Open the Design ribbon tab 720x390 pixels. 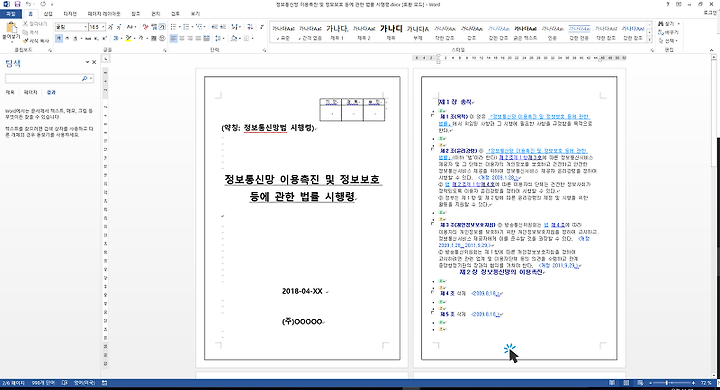tap(70, 14)
